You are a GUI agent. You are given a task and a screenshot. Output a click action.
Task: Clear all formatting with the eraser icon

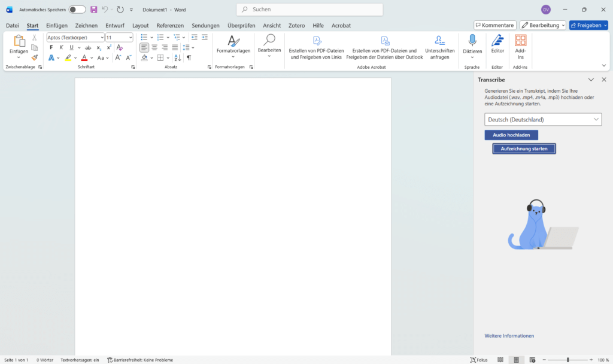[119, 47]
